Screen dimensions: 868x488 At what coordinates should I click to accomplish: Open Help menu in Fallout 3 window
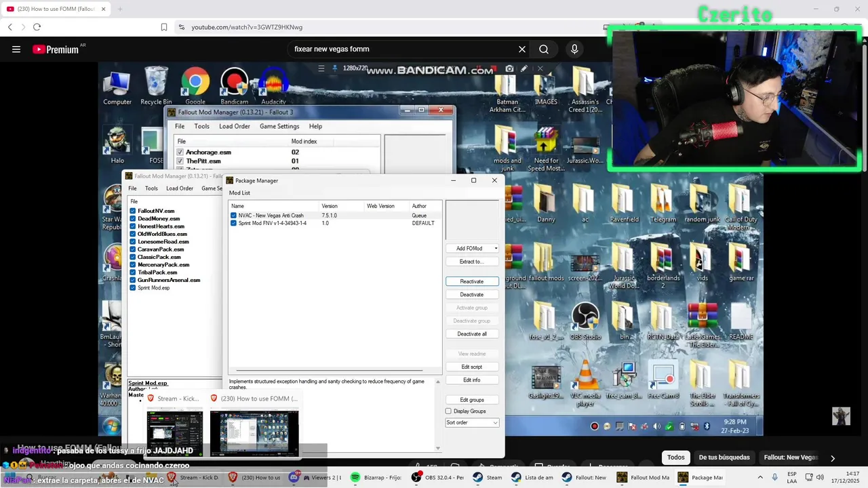tap(315, 126)
